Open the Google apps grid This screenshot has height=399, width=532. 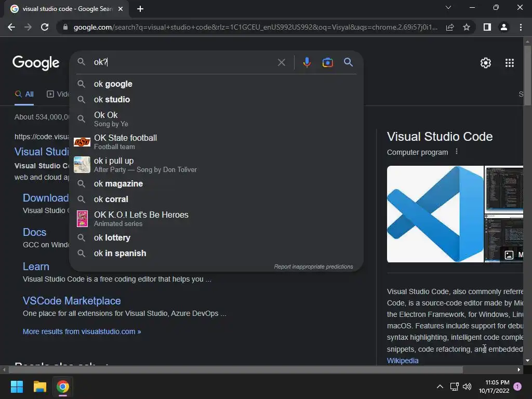click(509, 63)
